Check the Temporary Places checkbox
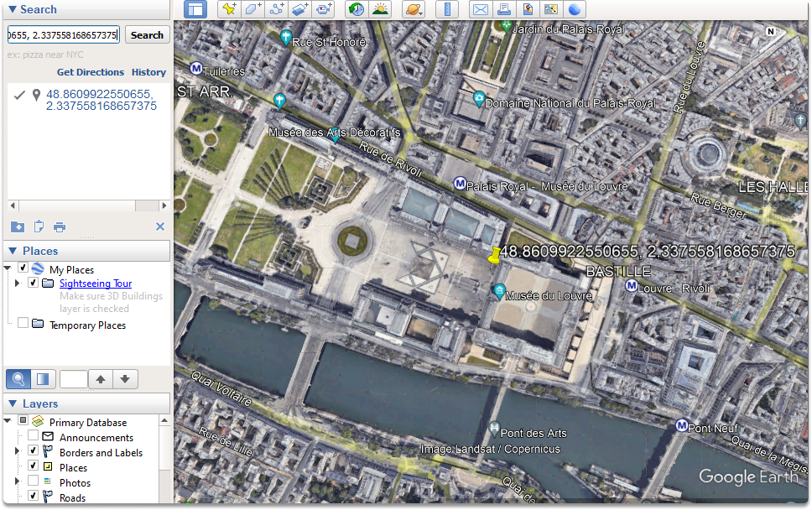 click(x=23, y=323)
